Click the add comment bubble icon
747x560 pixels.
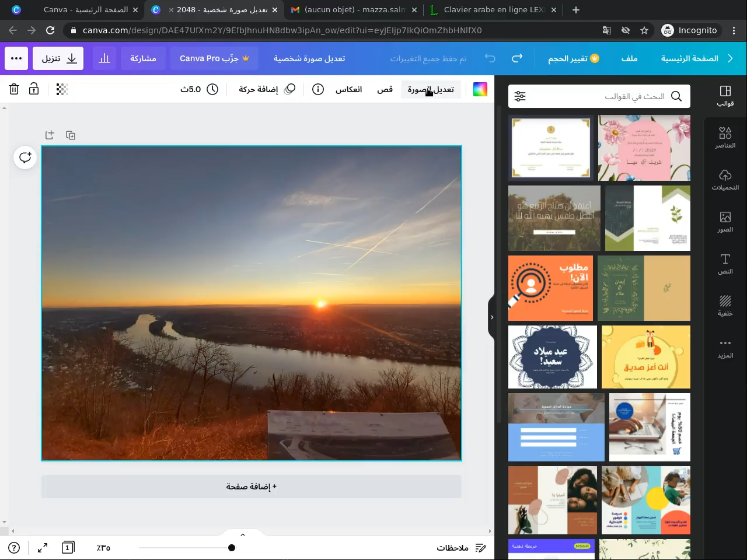(25, 157)
